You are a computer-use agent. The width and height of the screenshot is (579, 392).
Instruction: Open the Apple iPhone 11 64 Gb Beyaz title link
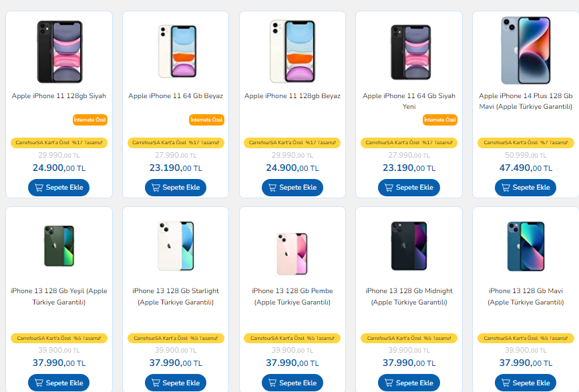pos(176,96)
